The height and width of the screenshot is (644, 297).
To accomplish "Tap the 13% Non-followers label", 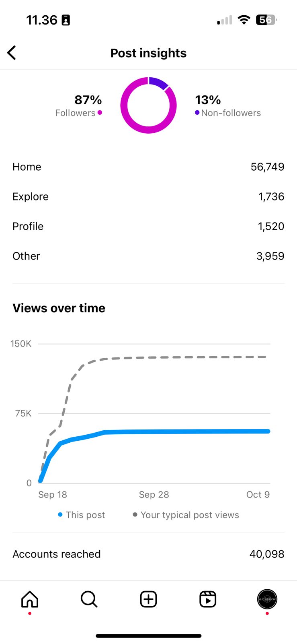I will click(x=227, y=105).
